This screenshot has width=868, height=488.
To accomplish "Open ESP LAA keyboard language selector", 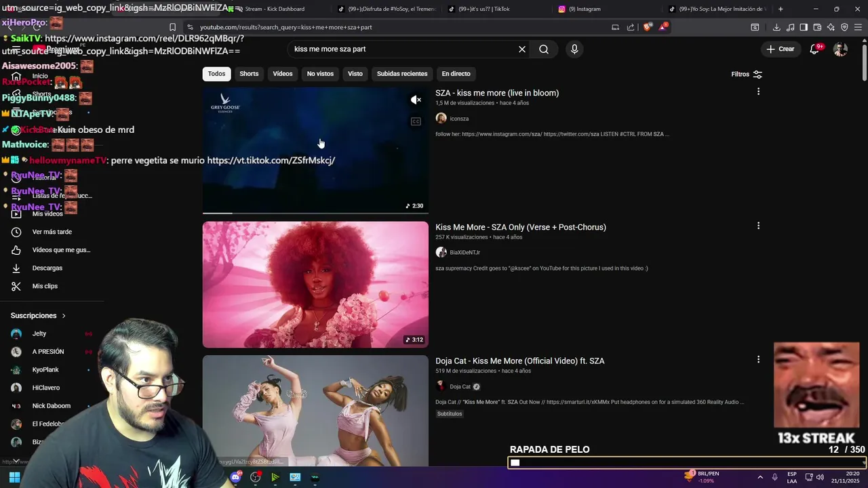I will click(x=792, y=477).
